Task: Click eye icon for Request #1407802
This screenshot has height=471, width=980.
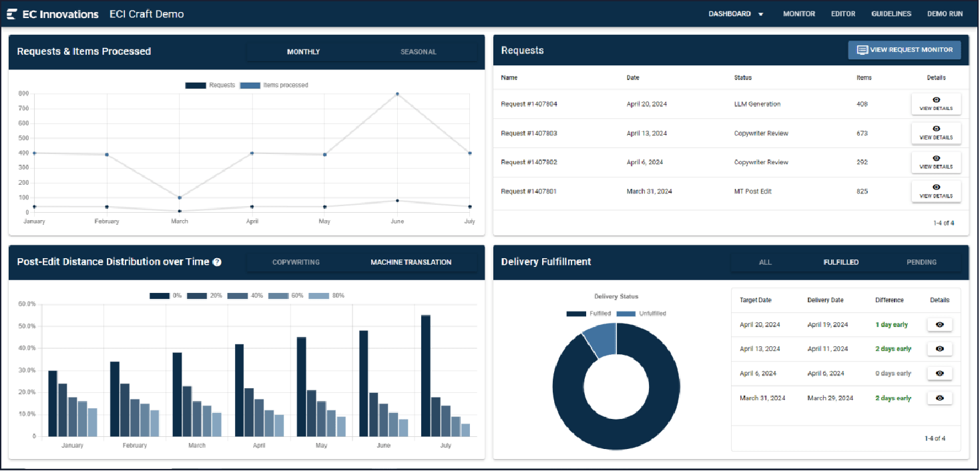Action: pyautogui.click(x=936, y=159)
